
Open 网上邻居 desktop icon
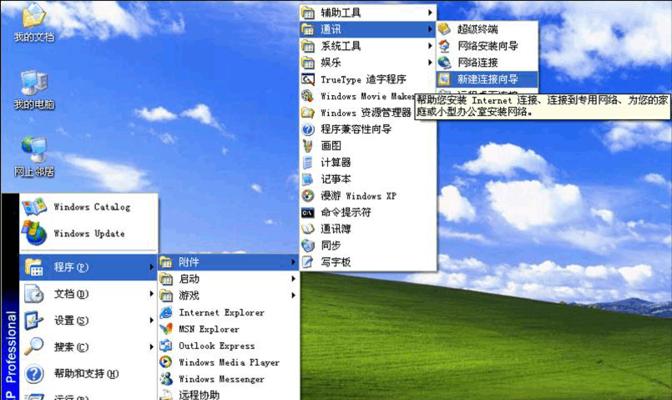pos(34,158)
